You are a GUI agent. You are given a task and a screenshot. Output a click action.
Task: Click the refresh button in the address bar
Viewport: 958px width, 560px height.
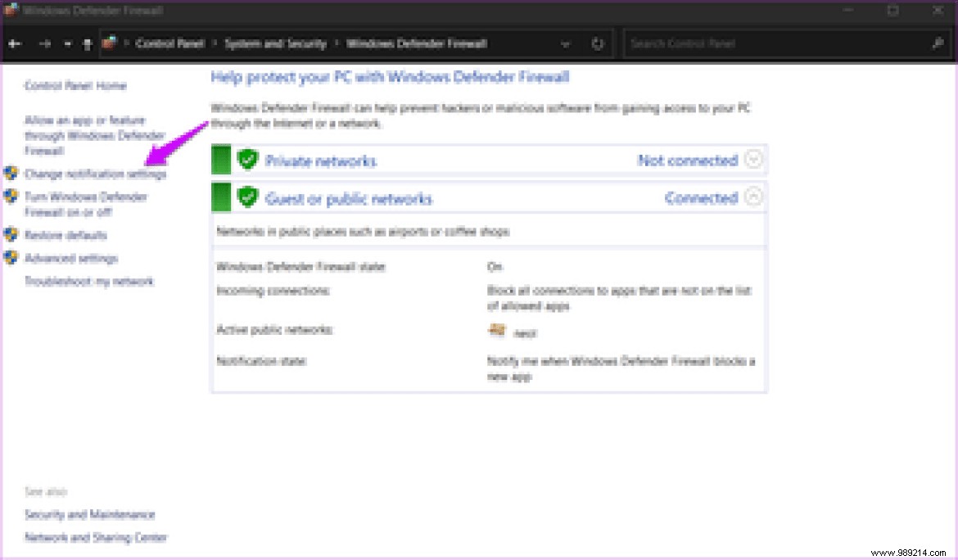click(597, 43)
